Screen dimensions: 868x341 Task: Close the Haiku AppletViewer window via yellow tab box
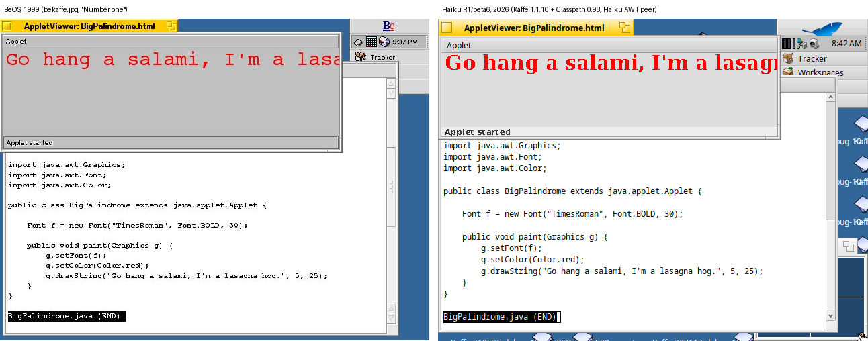pos(447,28)
